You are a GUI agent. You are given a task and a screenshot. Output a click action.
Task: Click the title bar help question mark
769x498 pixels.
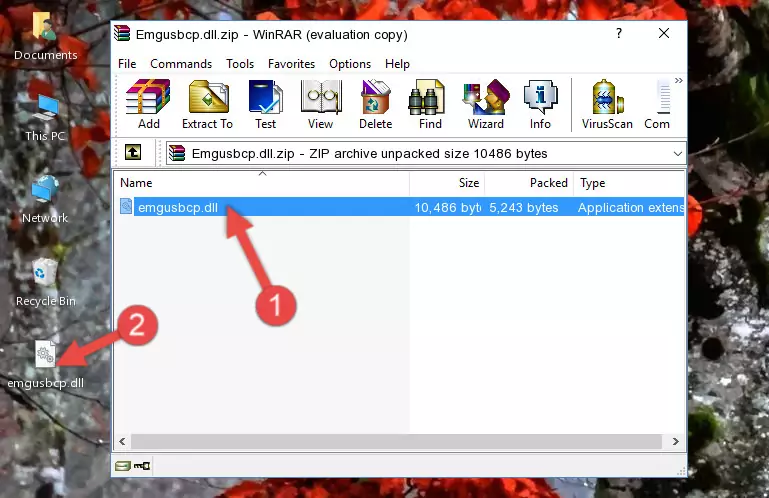[619, 33]
